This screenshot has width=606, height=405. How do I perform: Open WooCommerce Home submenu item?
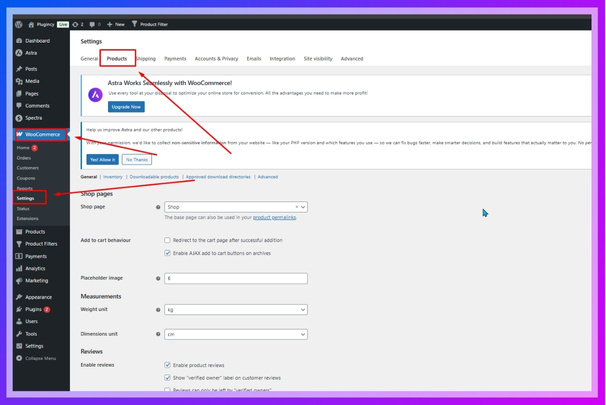pos(23,148)
